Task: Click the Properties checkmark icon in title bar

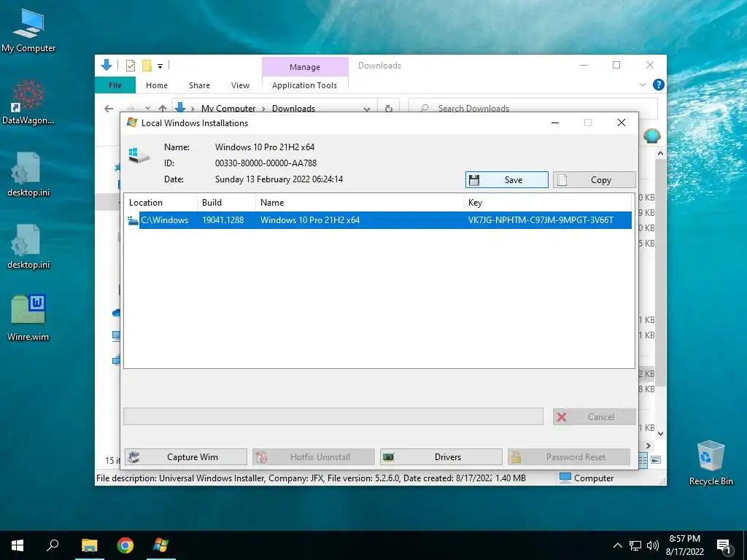Action: coord(130,66)
